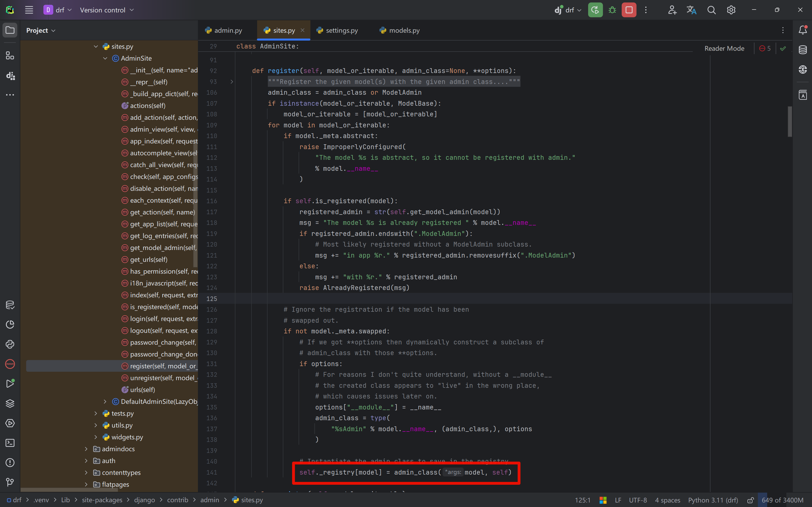812x507 pixels.
Task: Click the editor vertical scrollbar thumb
Action: point(789,121)
